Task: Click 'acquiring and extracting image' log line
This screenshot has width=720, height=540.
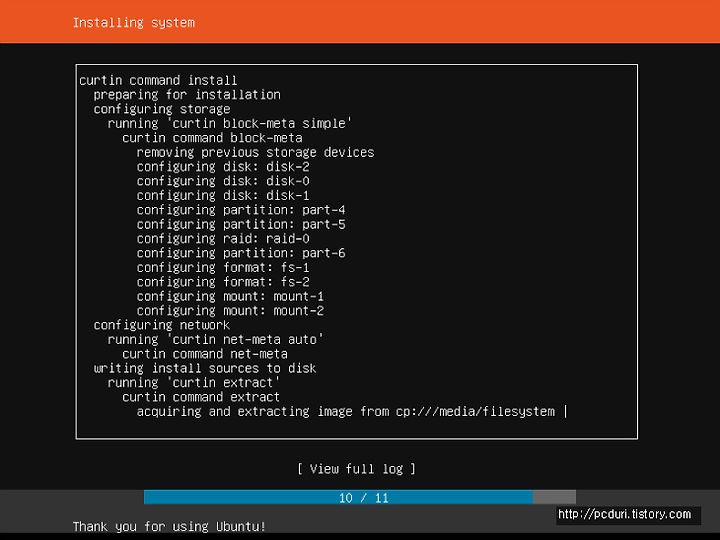Action: pos(346,411)
